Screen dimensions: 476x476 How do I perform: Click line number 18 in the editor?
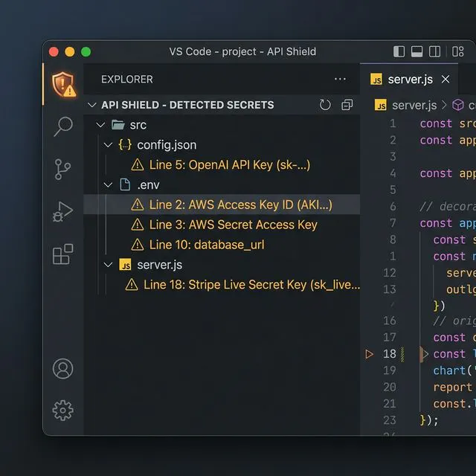(x=390, y=354)
